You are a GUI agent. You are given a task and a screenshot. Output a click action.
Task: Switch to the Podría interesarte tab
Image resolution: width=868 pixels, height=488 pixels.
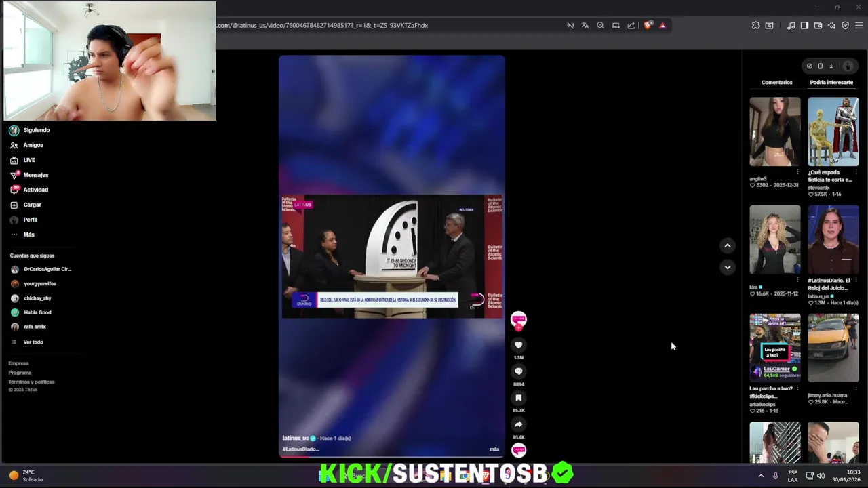coord(831,82)
